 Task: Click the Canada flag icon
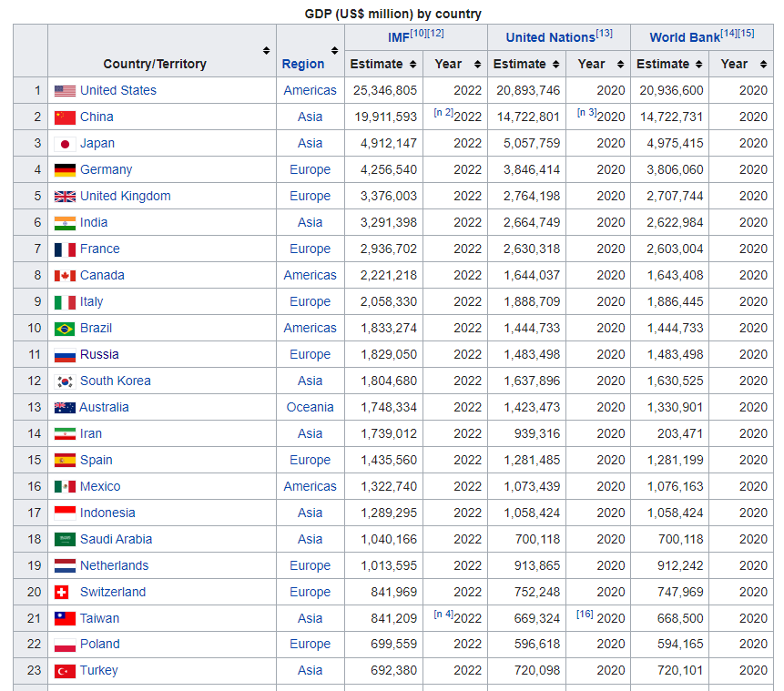pos(65,276)
